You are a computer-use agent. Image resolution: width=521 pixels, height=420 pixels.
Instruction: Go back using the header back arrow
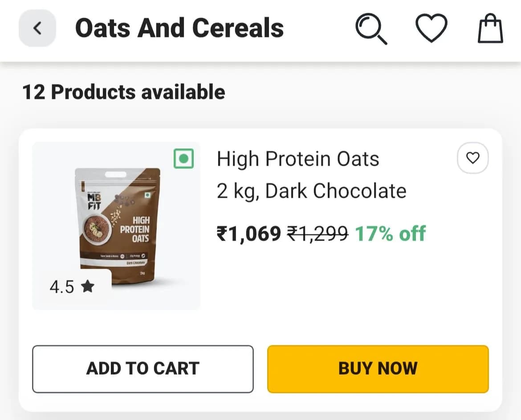tap(37, 29)
